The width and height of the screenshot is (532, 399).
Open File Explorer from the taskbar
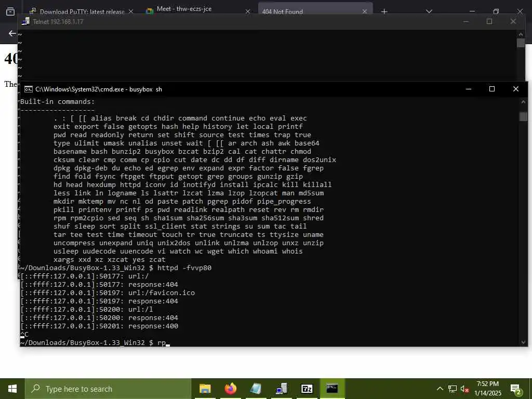(205, 389)
